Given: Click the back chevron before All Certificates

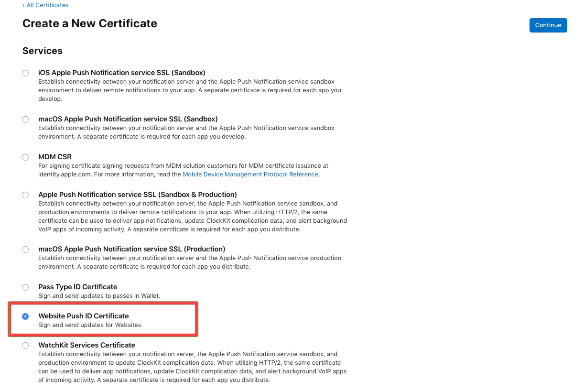Looking at the screenshot, I should point(22,5).
